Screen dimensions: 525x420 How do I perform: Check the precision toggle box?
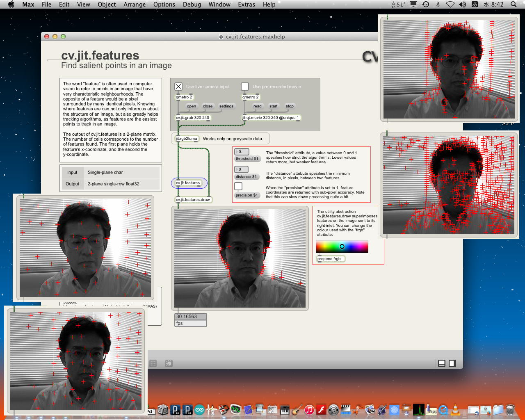[x=238, y=187]
